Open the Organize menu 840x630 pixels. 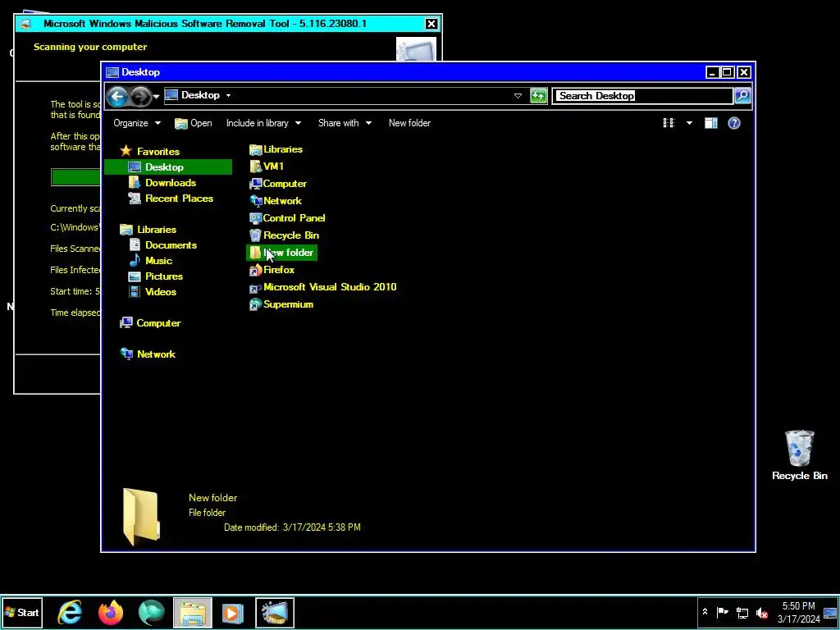point(137,123)
